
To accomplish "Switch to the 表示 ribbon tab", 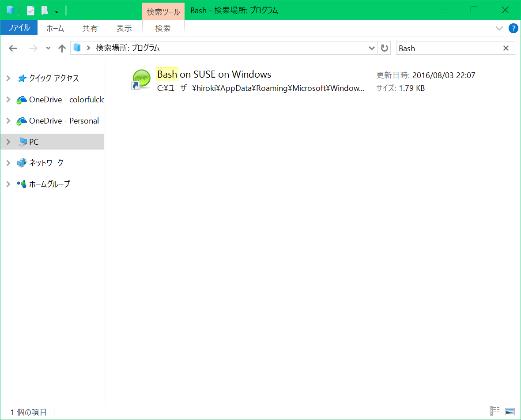I will tap(124, 29).
